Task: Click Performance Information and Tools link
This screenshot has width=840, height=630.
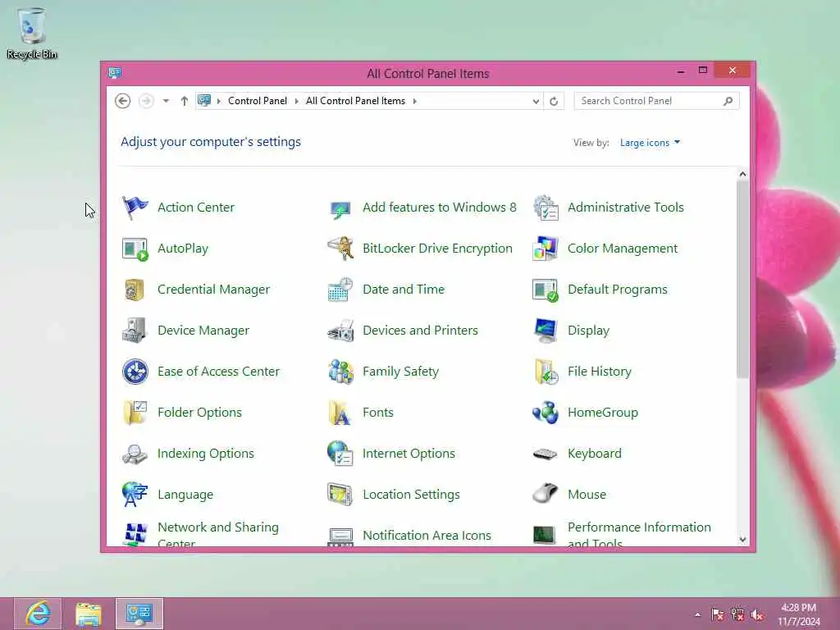Action: tap(639, 534)
